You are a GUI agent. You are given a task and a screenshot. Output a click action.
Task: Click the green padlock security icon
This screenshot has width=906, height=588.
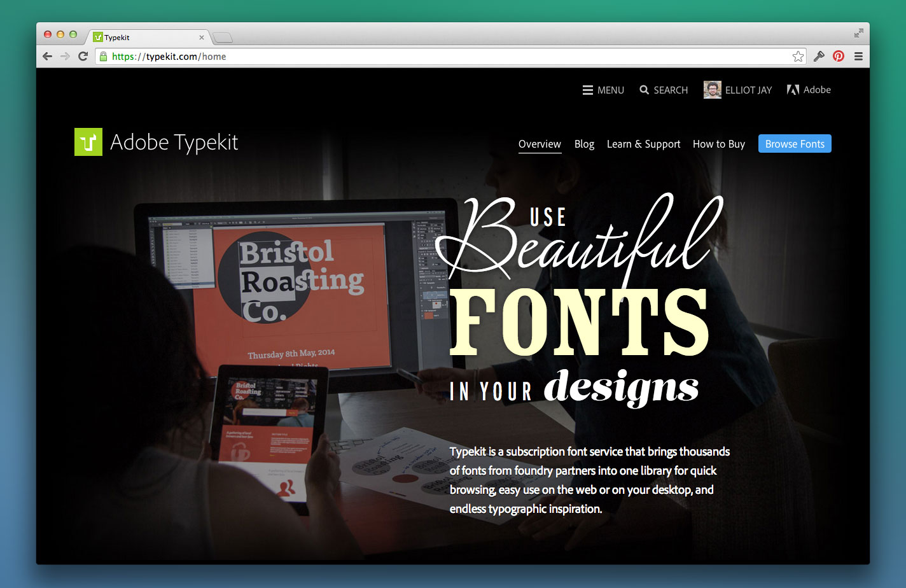[104, 57]
